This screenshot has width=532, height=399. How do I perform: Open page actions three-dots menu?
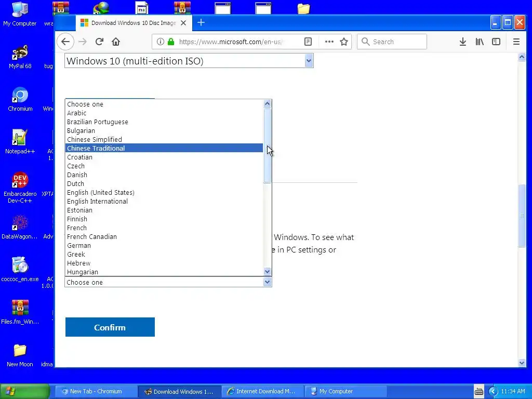tap(329, 42)
